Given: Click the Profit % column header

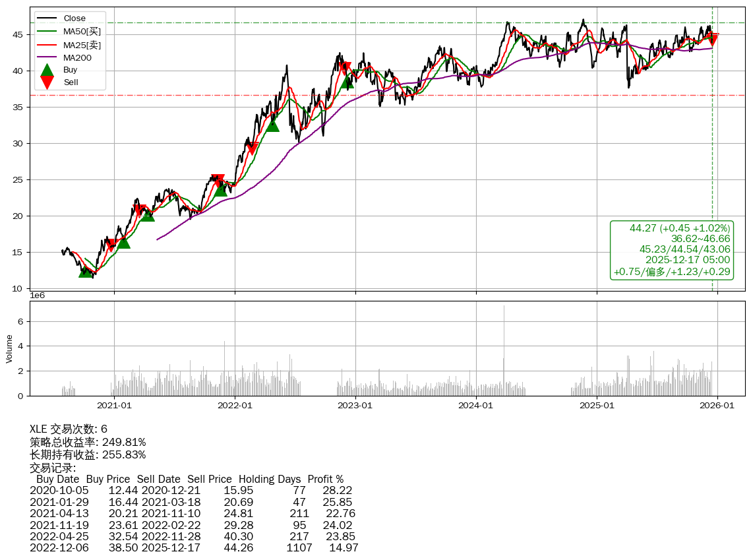Looking at the screenshot, I should point(325,479).
